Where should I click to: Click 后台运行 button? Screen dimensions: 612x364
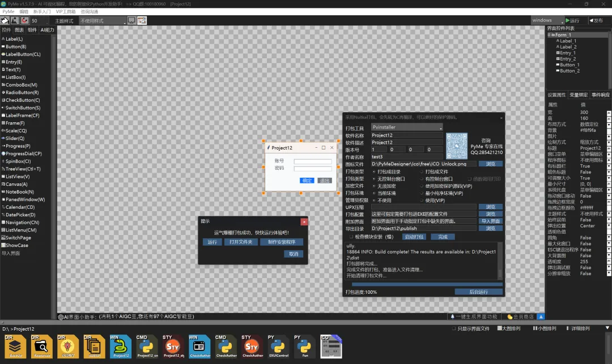pyautogui.click(x=478, y=292)
